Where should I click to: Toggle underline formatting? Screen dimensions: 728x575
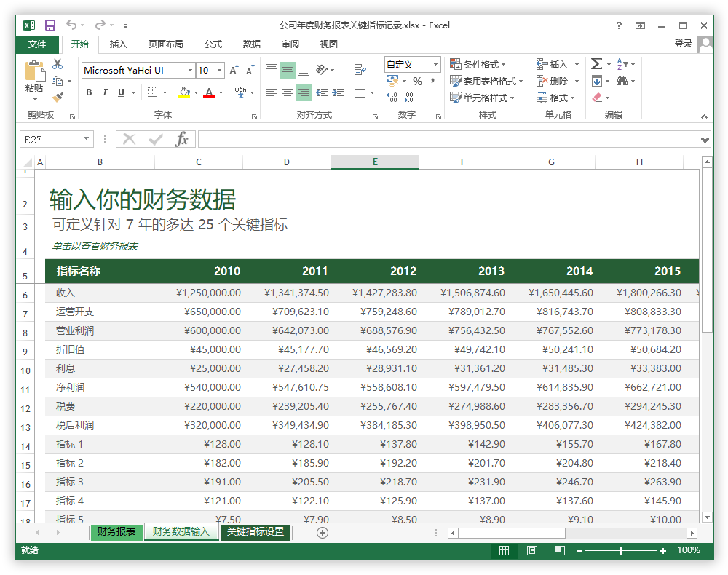[x=121, y=92]
